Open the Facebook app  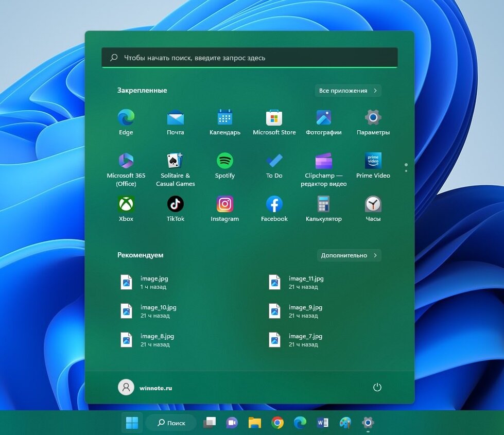point(274,209)
